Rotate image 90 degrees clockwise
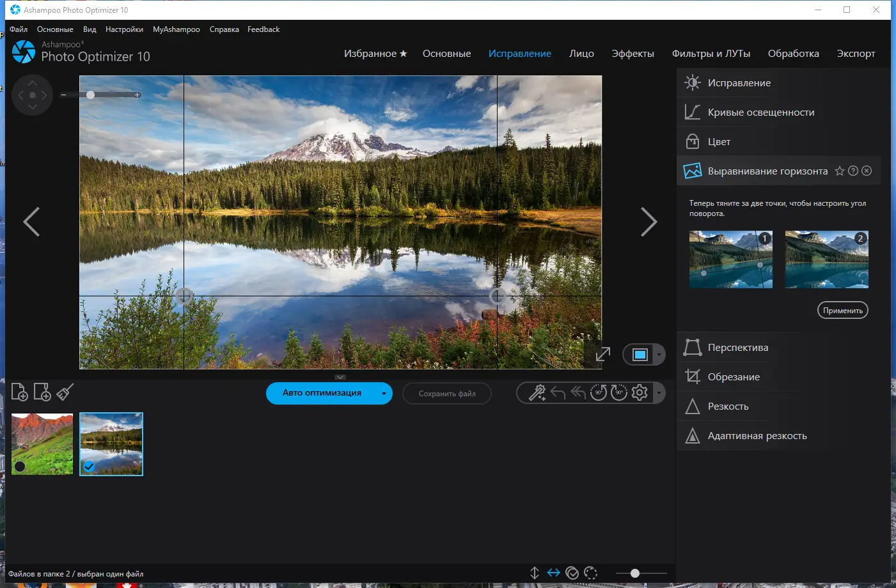 click(x=619, y=392)
